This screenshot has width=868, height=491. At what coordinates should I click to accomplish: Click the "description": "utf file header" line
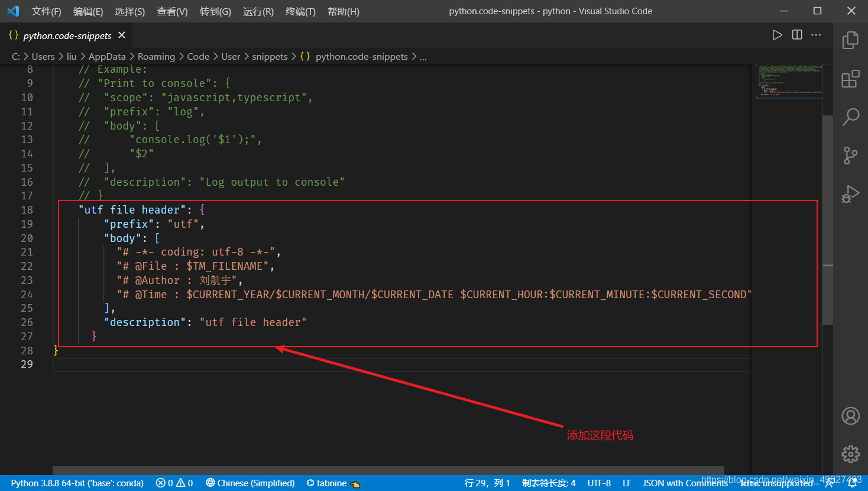(x=205, y=322)
